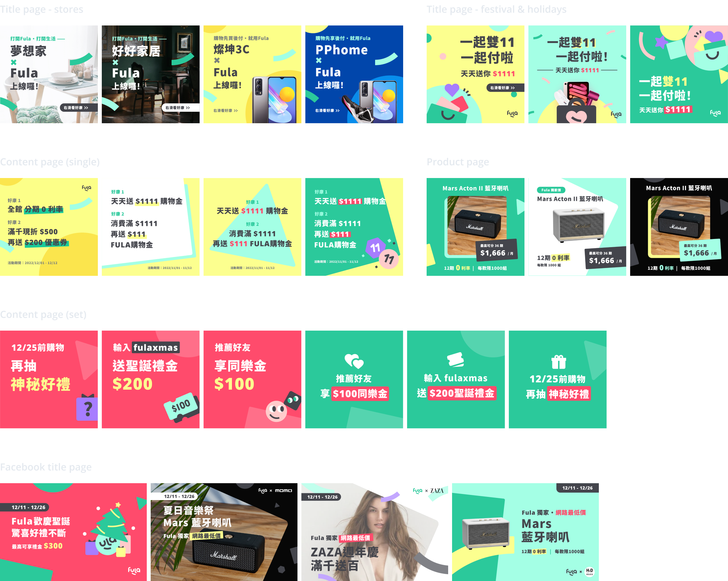The image size is (728, 581).
Task: Click the 'Title page - festival & holidays' label
Action: point(496,9)
